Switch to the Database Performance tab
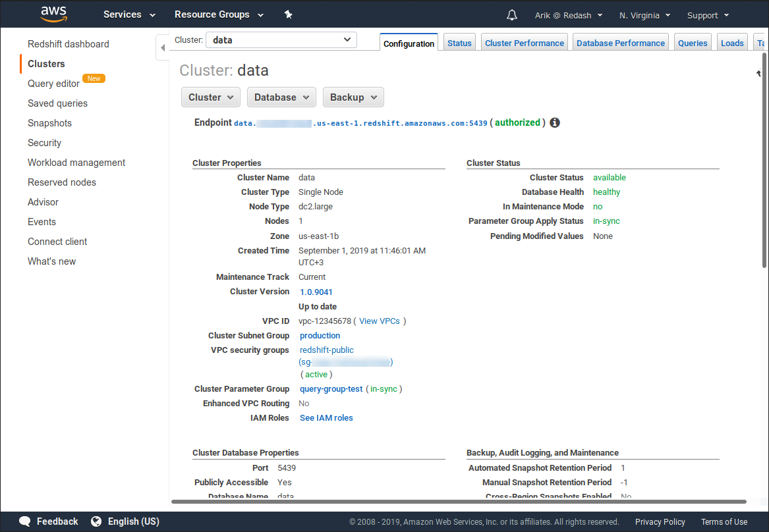This screenshot has width=769, height=532. [620, 43]
